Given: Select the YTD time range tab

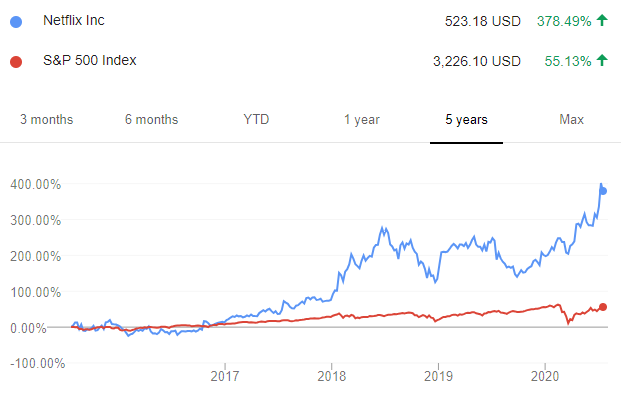Looking at the screenshot, I should tap(256, 120).
